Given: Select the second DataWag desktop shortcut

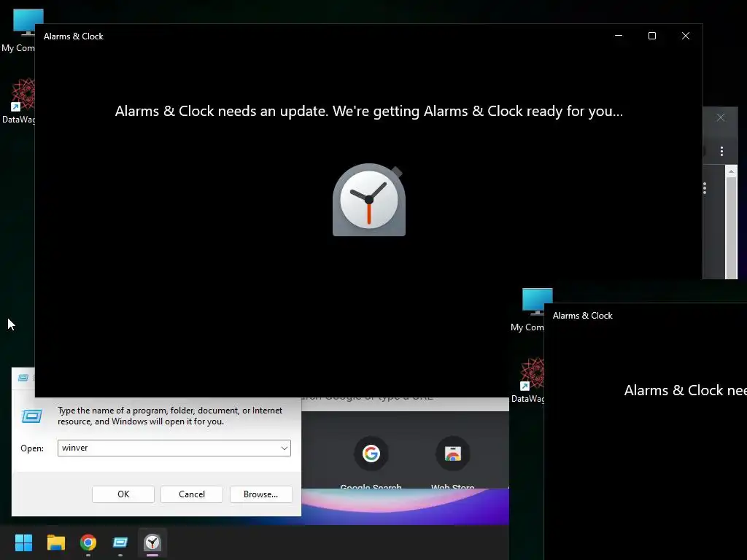Looking at the screenshot, I should click(x=528, y=380).
